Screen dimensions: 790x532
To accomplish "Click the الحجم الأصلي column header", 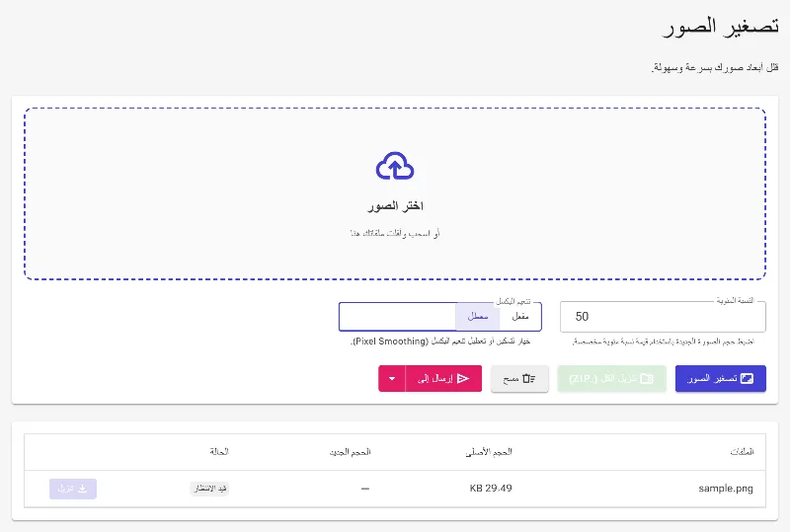I will click(x=489, y=452).
